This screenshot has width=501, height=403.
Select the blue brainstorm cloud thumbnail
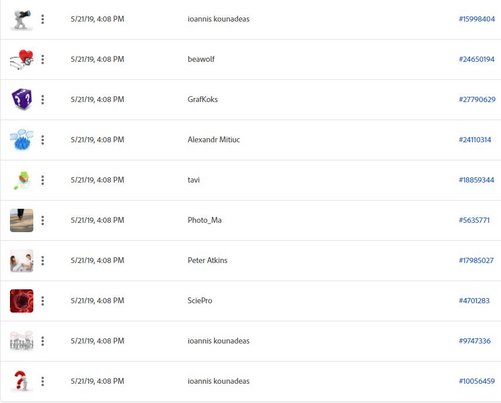click(22, 139)
